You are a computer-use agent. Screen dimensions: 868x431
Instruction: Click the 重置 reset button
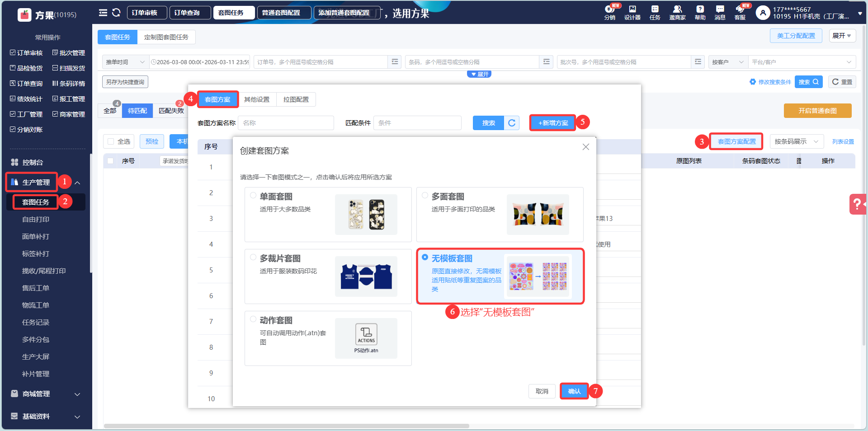pos(842,82)
